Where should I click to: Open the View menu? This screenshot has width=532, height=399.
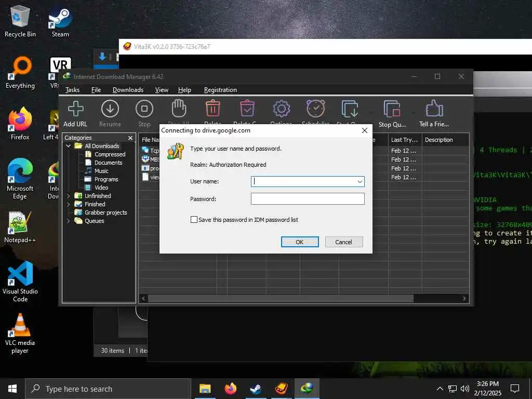(x=162, y=90)
